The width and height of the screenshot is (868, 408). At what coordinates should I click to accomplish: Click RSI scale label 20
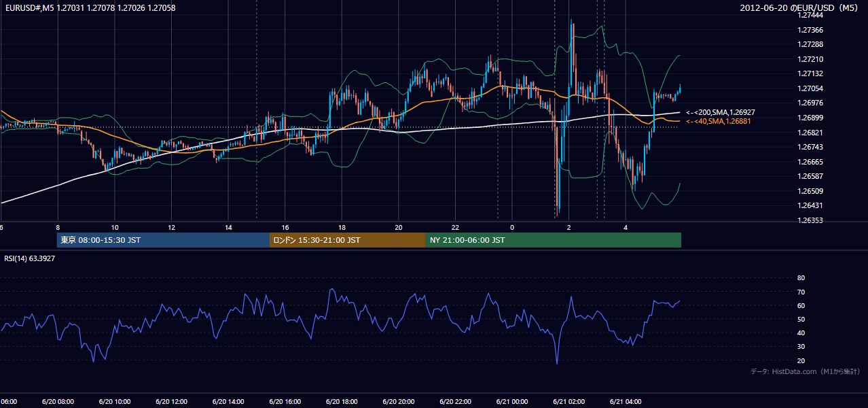(801, 360)
